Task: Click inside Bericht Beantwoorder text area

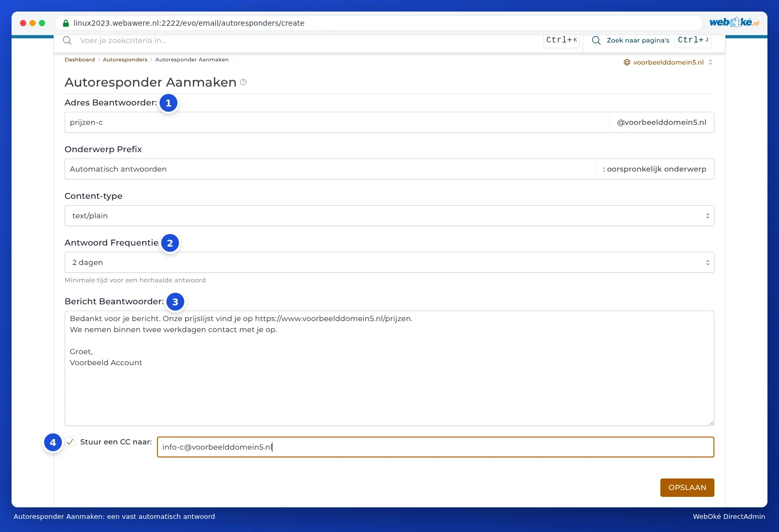Action: click(x=389, y=368)
